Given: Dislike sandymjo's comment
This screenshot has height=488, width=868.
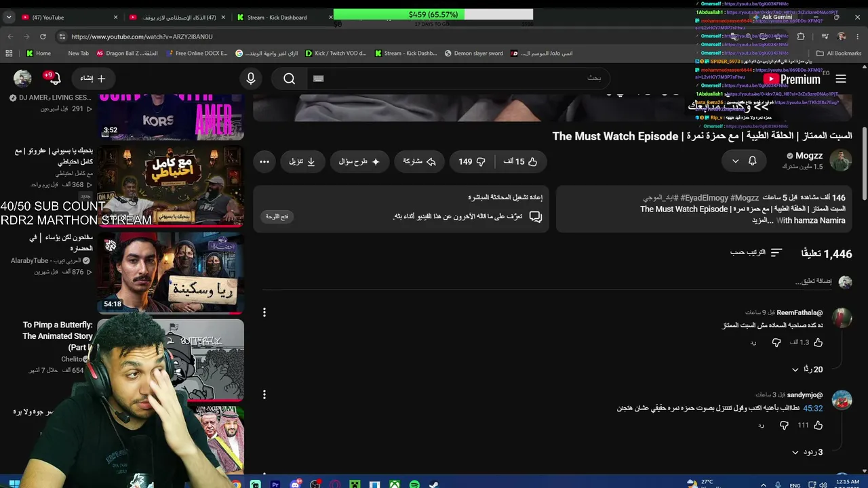Looking at the screenshot, I should (x=784, y=425).
